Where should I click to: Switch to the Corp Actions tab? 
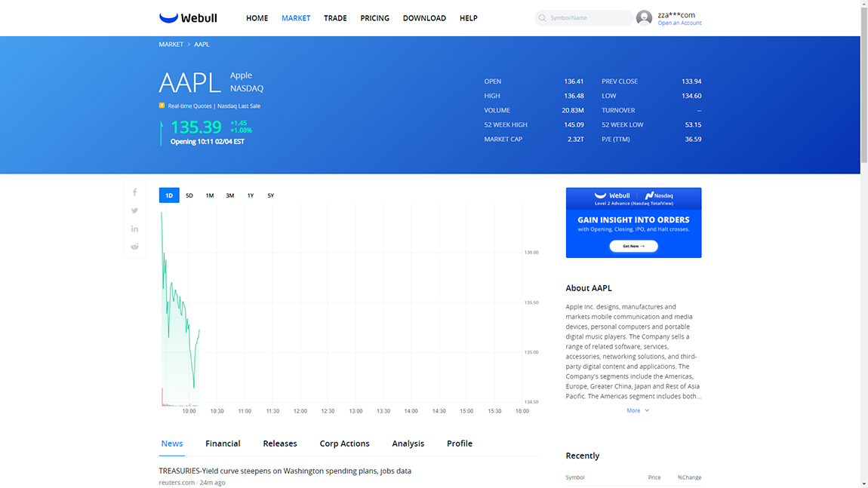[x=344, y=443]
